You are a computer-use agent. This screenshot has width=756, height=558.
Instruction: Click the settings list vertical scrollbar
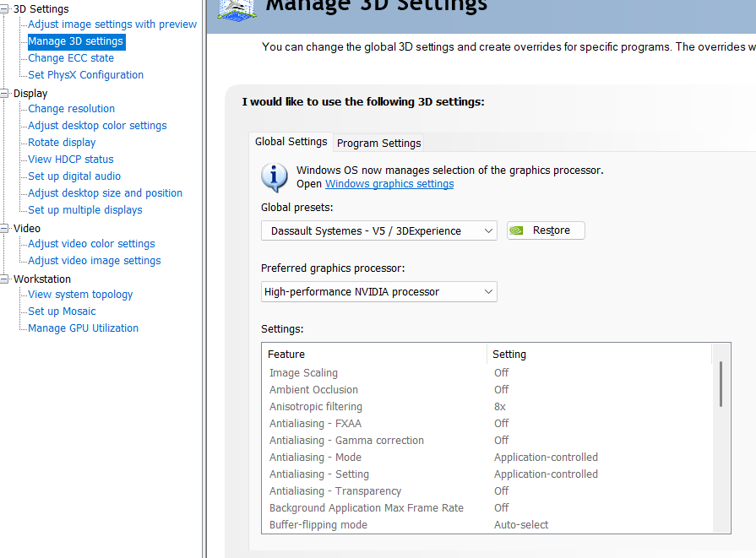coord(721,384)
